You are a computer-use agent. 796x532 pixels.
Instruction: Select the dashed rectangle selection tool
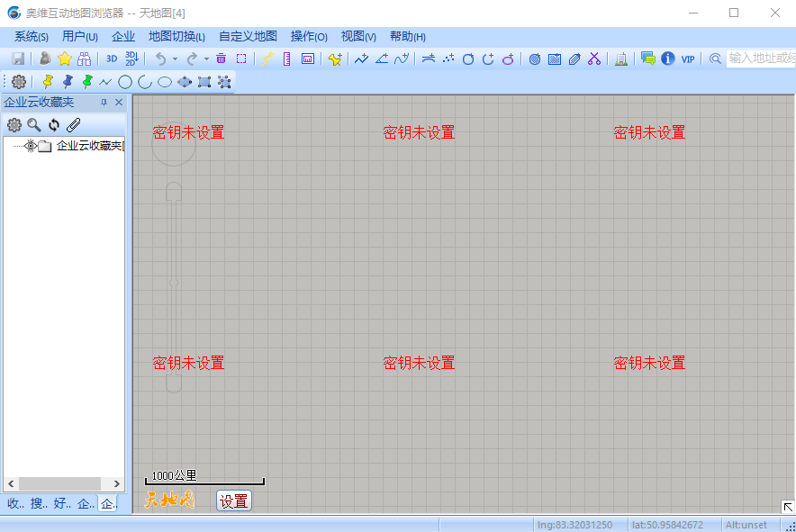[x=241, y=59]
